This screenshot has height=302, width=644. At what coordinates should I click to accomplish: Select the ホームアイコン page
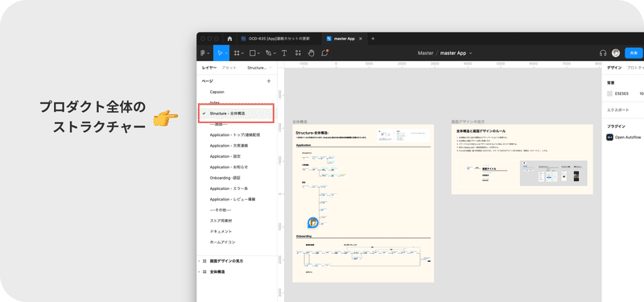pos(223,242)
